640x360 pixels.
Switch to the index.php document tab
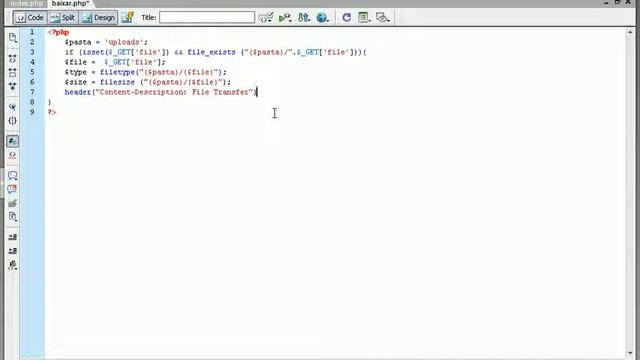(x=27, y=3)
